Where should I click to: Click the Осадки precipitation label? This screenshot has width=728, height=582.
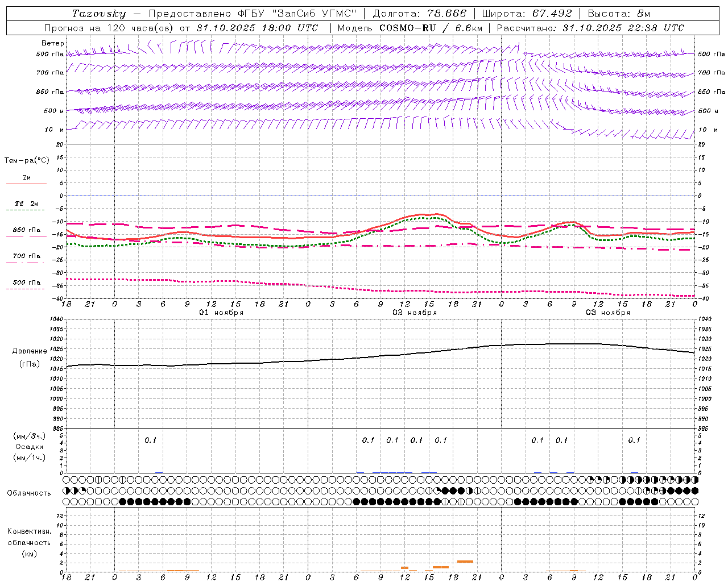[30, 447]
